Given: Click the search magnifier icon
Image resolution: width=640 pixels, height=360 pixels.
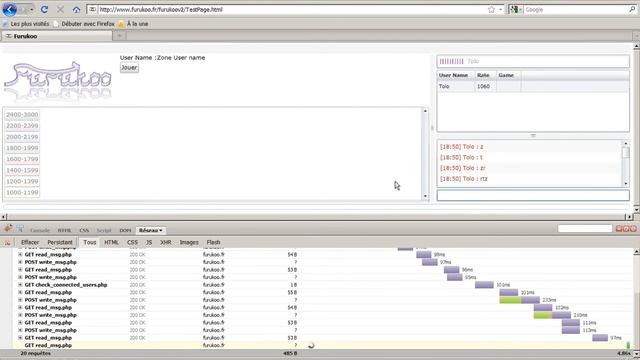Looking at the screenshot, I should [x=632, y=9].
